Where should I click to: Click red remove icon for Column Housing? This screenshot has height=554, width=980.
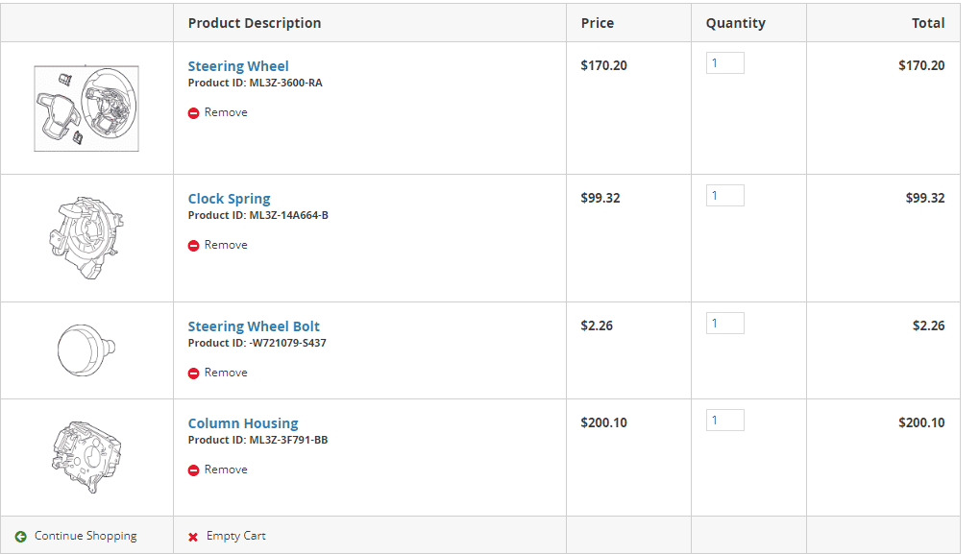point(193,470)
